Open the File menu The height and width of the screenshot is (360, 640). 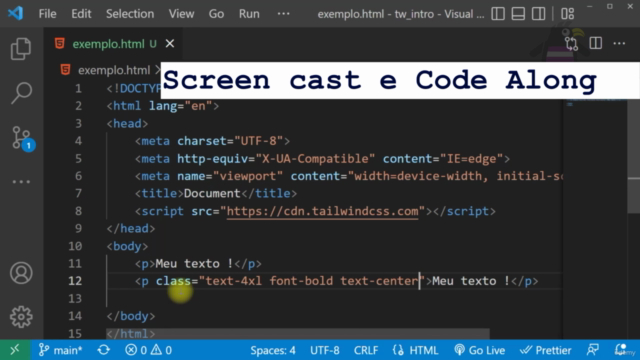pyautogui.click(x=47, y=14)
